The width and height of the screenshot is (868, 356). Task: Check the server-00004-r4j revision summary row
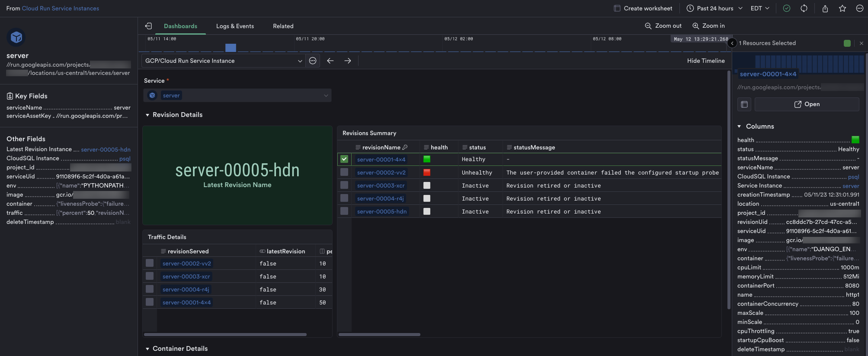coord(344,198)
